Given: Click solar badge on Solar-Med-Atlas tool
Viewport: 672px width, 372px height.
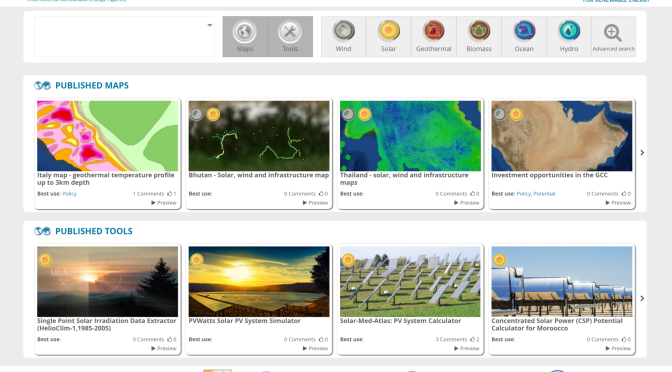Looking at the screenshot, I should [348, 260].
